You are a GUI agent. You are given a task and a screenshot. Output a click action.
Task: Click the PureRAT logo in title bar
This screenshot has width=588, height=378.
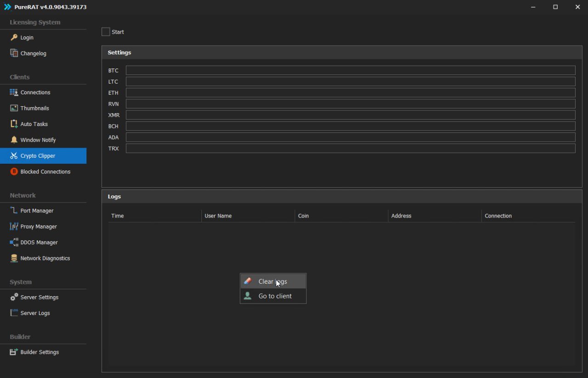pyautogui.click(x=7, y=7)
